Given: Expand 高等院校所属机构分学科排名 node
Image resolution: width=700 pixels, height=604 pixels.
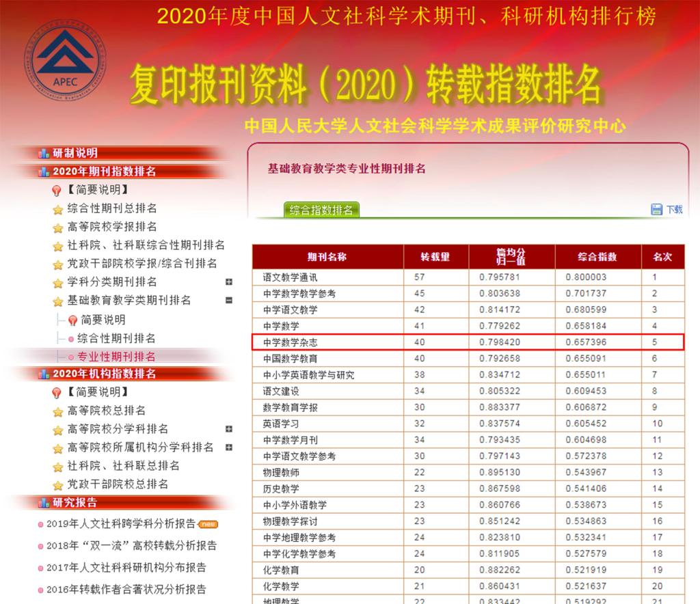Looking at the screenshot, I should point(229,448).
